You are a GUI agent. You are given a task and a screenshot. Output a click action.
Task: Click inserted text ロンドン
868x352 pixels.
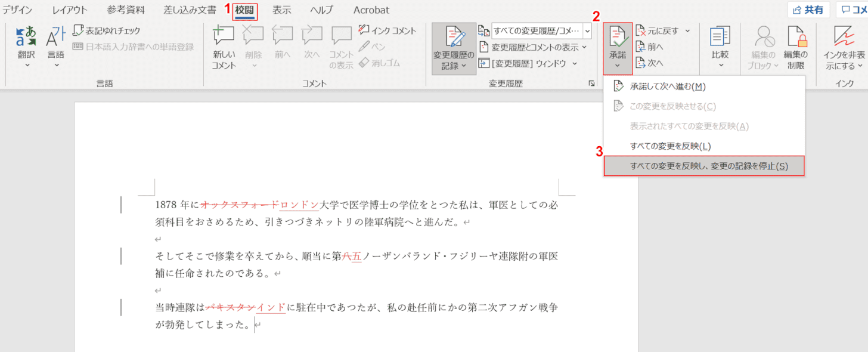[x=299, y=205]
